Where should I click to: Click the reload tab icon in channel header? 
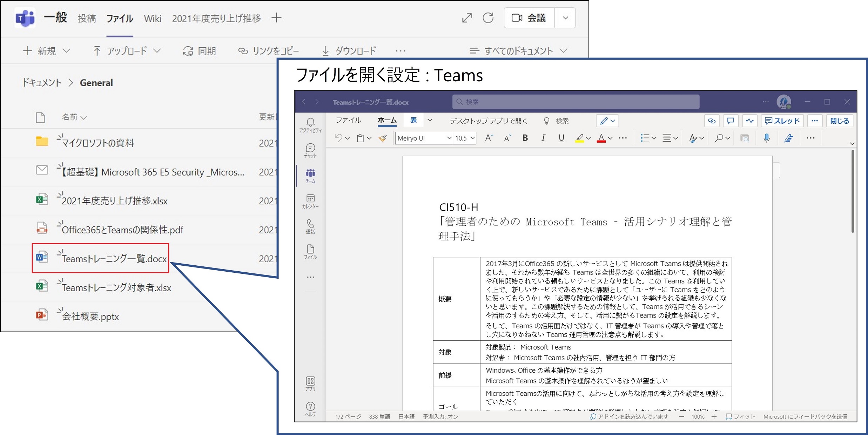point(488,18)
